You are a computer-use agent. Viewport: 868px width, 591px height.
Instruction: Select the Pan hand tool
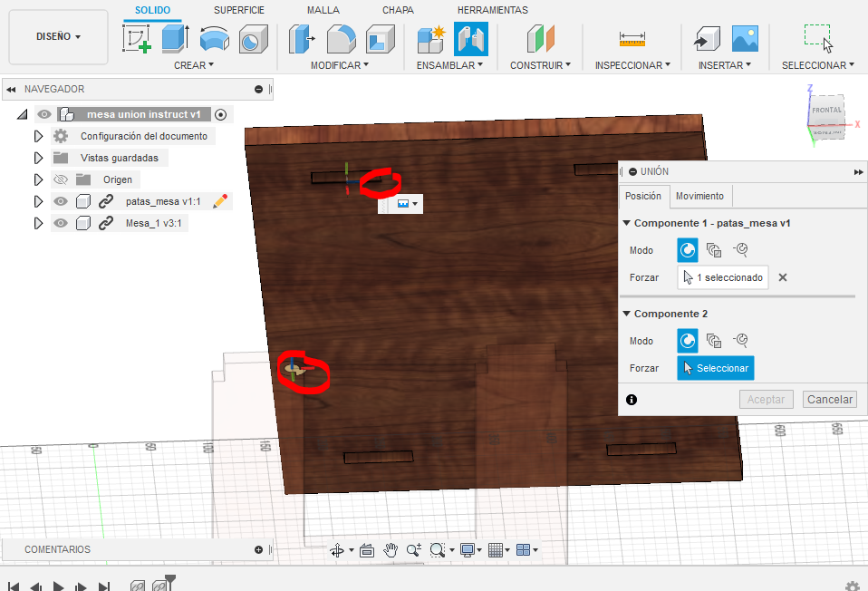click(x=391, y=550)
